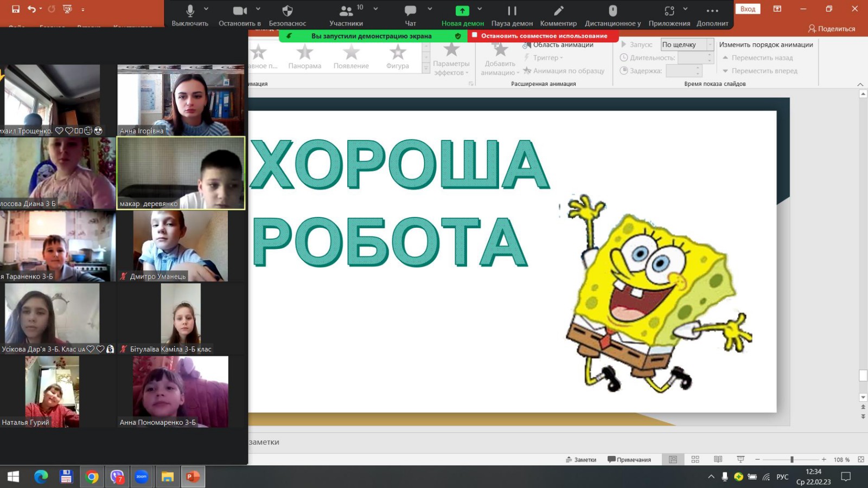Image resolution: width=868 pixels, height=488 pixels.
Task: Open the Комментир annotation pencil tool
Action: [558, 15]
